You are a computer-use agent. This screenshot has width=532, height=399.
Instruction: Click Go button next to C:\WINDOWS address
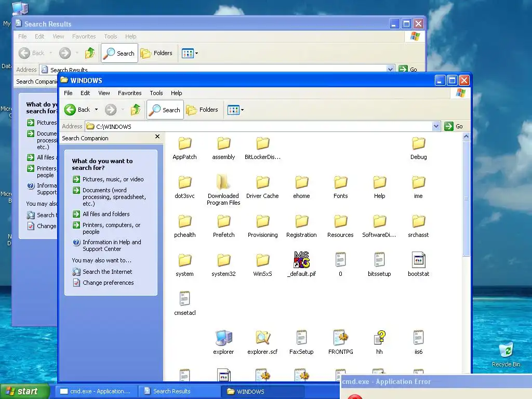[x=454, y=126]
